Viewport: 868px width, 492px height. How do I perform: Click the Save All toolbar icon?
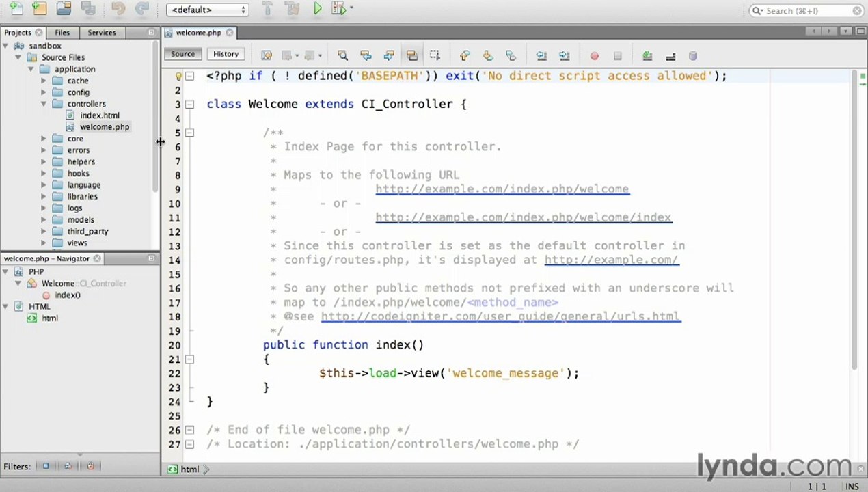click(x=88, y=9)
